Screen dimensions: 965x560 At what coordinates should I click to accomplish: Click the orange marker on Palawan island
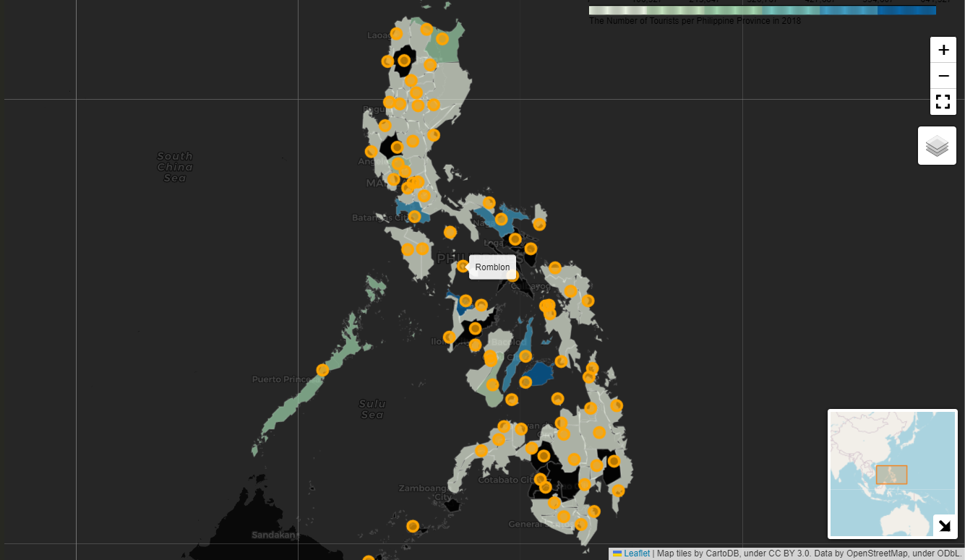pyautogui.click(x=322, y=371)
